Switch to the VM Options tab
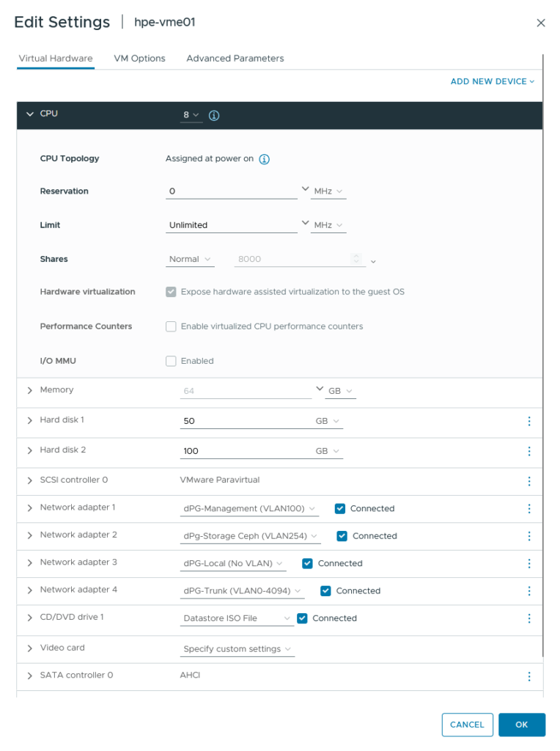Screen dimensions: 560x751 [139, 59]
